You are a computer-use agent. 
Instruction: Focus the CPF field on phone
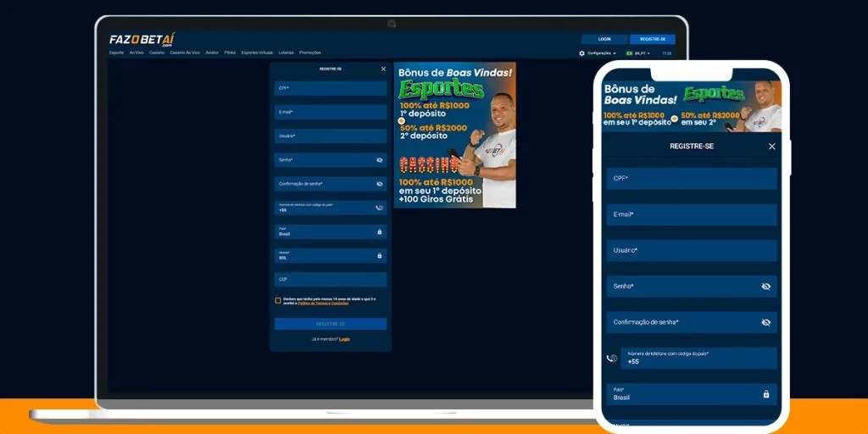(692, 179)
